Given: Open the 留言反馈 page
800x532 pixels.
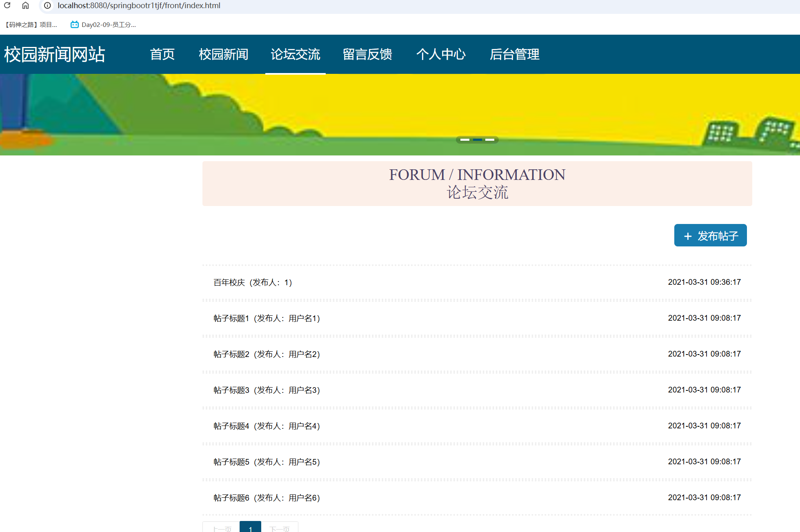Looking at the screenshot, I should coord(367,54).
